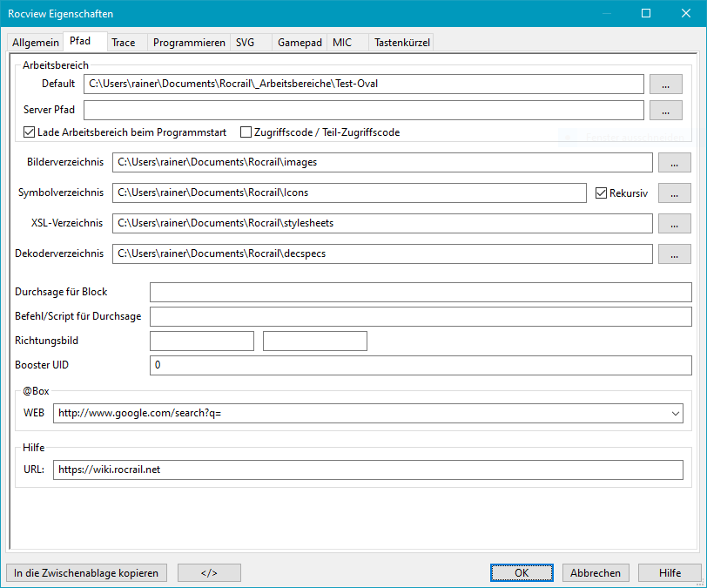The width and height of the screenshot is (707, 588).
Task: Open the Programmieren tab
Action: pos(189,43)
